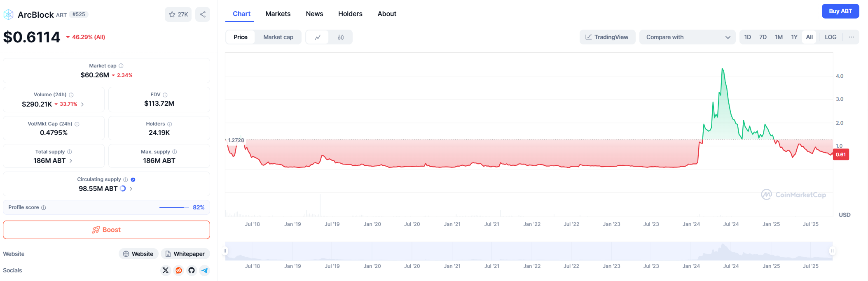Expand Total supply details chevron
This screenshot has width=868, height=281.
[x=71, y=161]
